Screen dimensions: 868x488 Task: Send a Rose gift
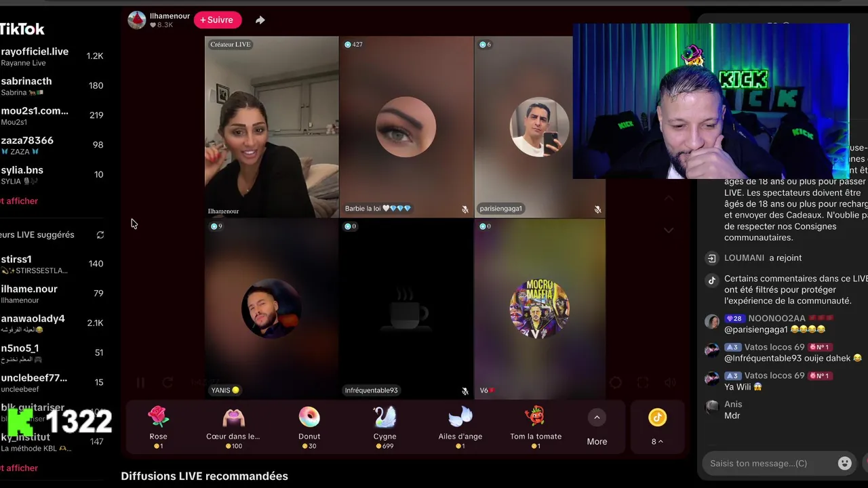(x=158, y=427)
